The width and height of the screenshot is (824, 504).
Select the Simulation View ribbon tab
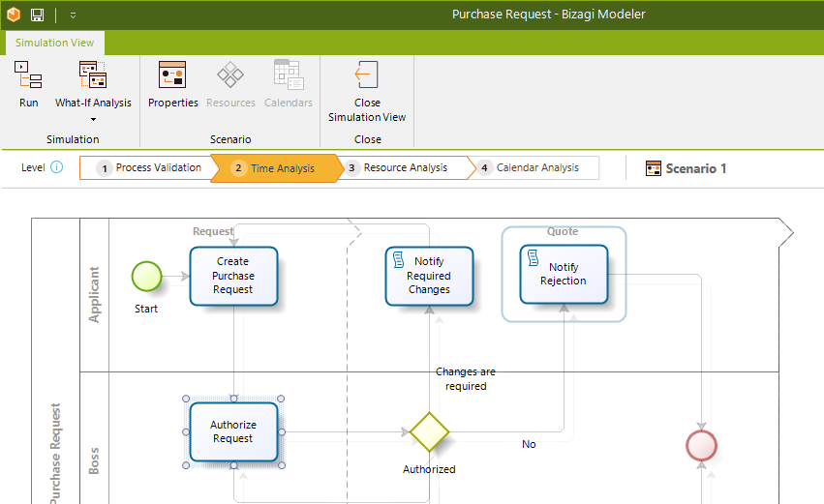click(x=54, y=43)
